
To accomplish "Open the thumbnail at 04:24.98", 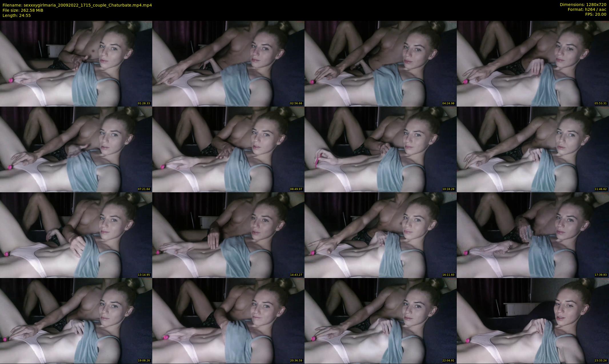I will click(x=380, y=63).
